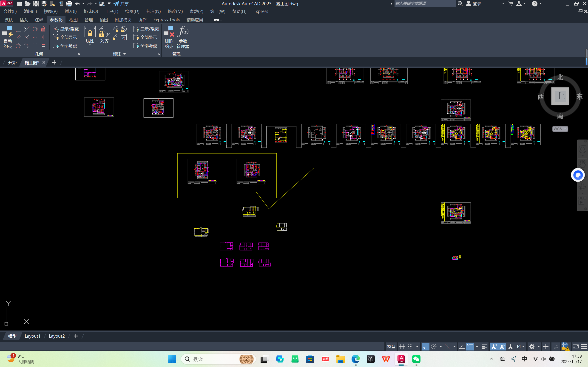Click 全部隐藏 in the geometric panel
This screenshot has width=588, height=367.
(66, 46)
